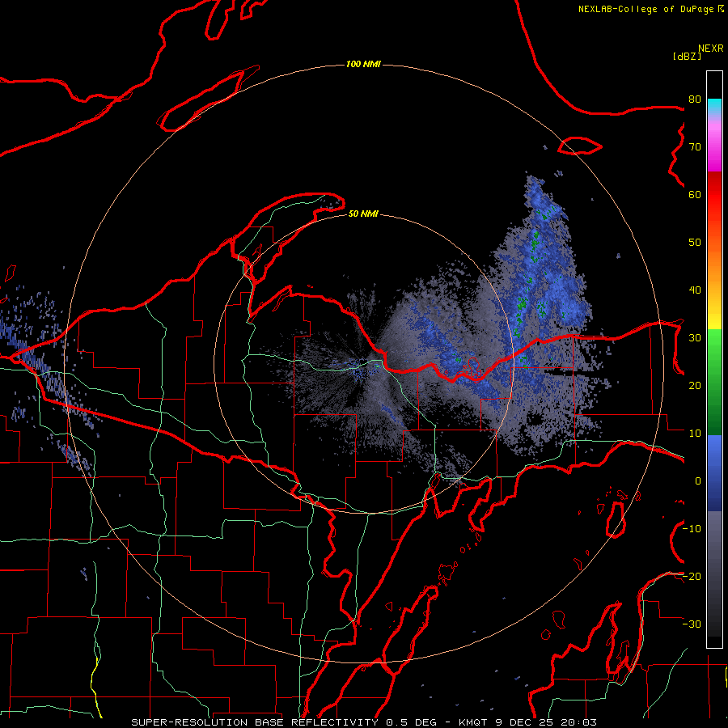Click the 50 NMI range ring label
This screenshot has width=728, height=728.
point(363,214)
